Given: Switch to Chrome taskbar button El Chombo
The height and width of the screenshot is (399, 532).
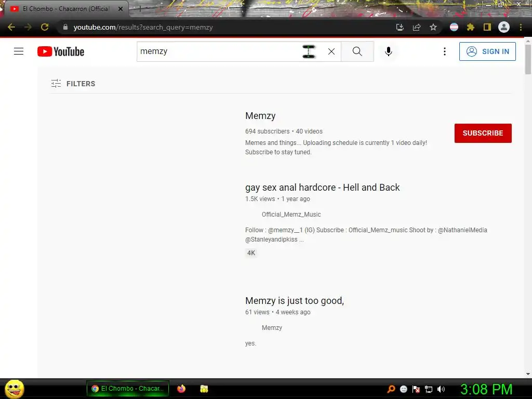Looking at the screenshot, I should (x=128, y=389).
